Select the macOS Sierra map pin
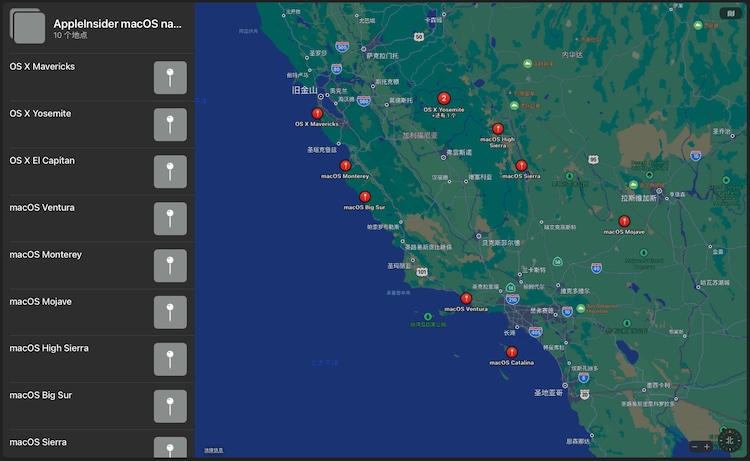 click(x=521, y=165)
